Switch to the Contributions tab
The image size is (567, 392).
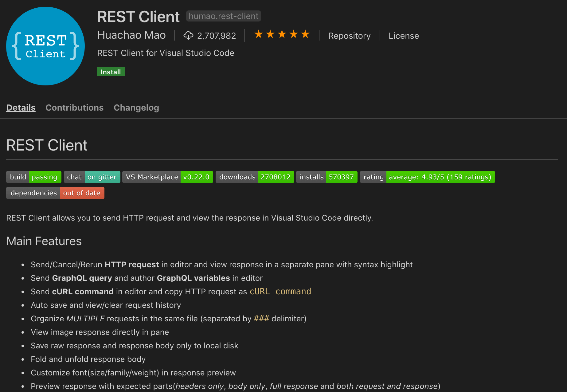(75, 108)
